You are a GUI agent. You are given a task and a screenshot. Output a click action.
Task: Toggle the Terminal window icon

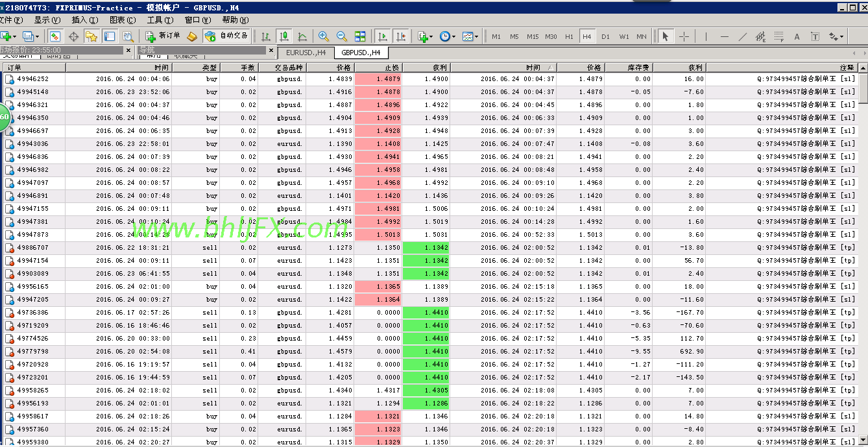(110, 36)
